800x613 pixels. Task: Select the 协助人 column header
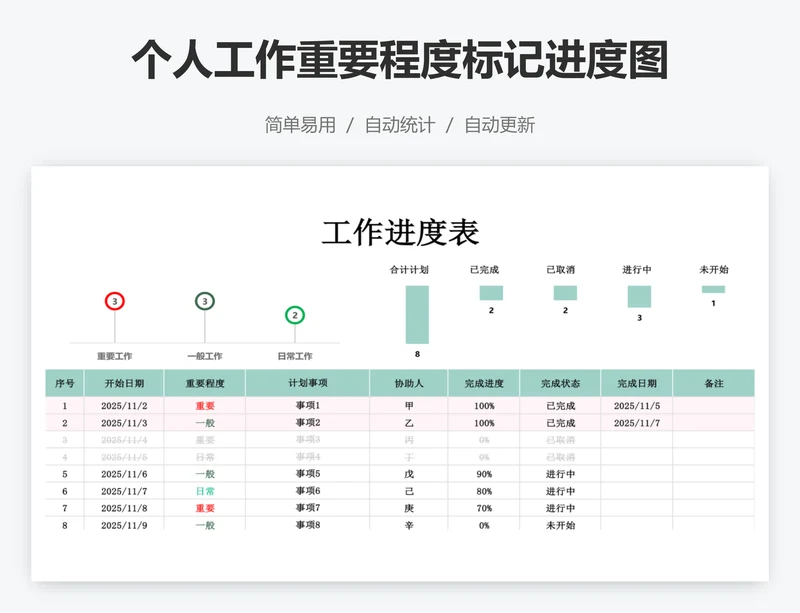tap(409, 383)
